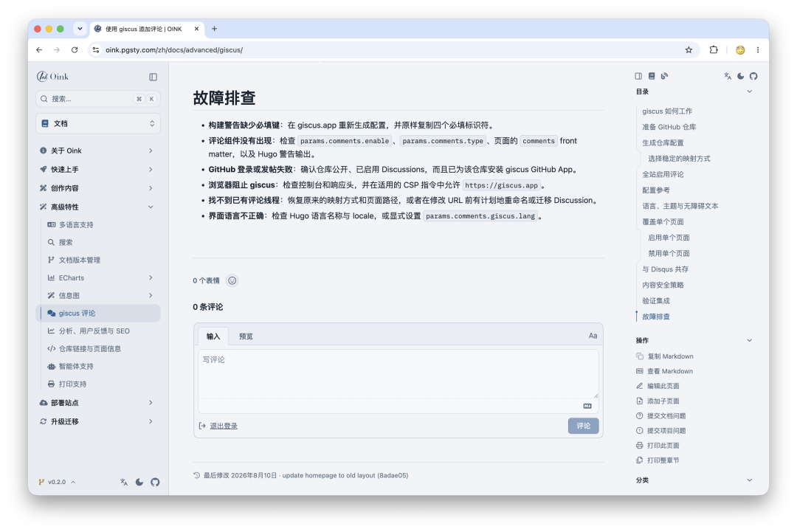This screenshot has height=532, width=797.
Task: Open 文档版本管理 page
Action: point(79,260)
